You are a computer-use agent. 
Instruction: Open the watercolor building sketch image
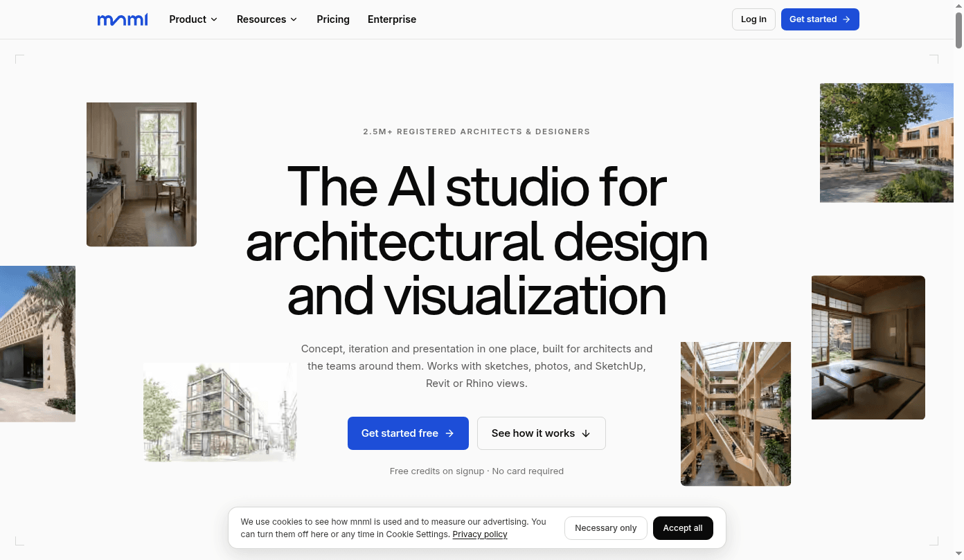[220, 413]
